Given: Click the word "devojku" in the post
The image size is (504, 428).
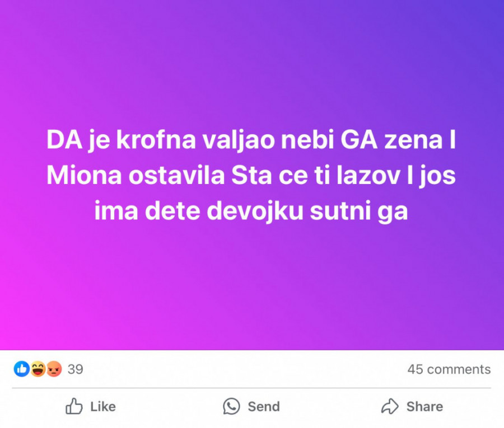Looking at the screenshot, I should (x=255, y=211).
